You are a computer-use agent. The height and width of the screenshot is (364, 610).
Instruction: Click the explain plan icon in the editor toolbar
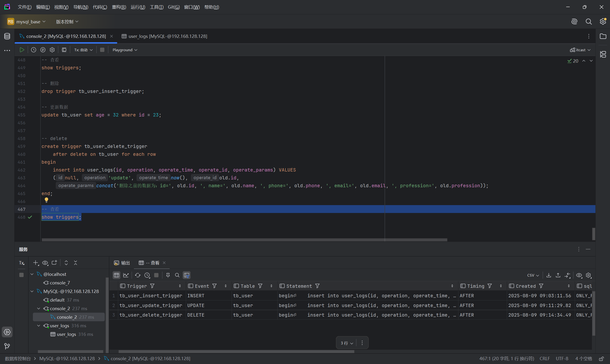pos(43,50)
